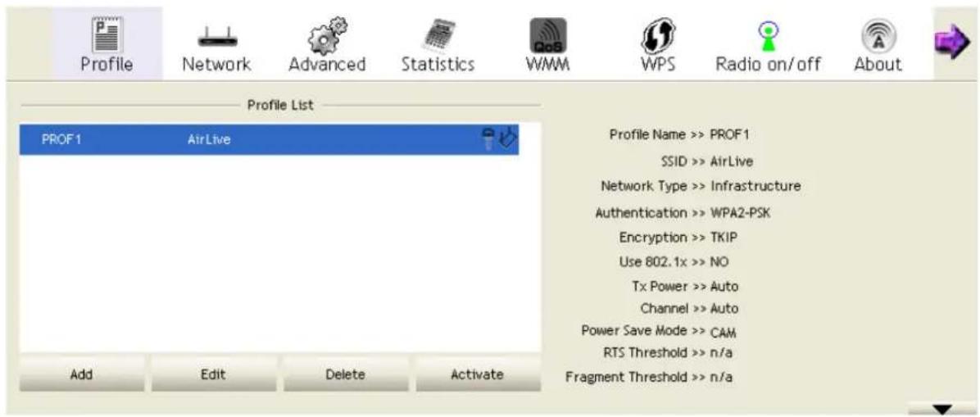The image size is (980, 417).
Task: Click the About tab label
Action: click(x=878, y=65)
